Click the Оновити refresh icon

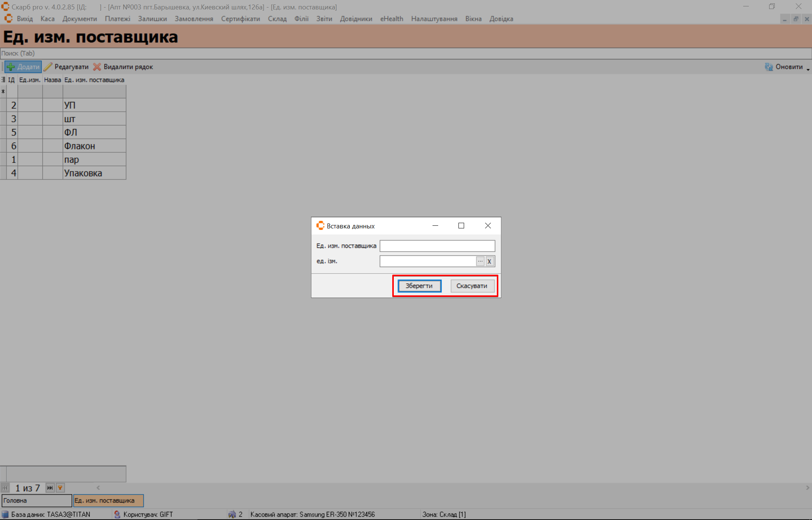tap(769, 67)
